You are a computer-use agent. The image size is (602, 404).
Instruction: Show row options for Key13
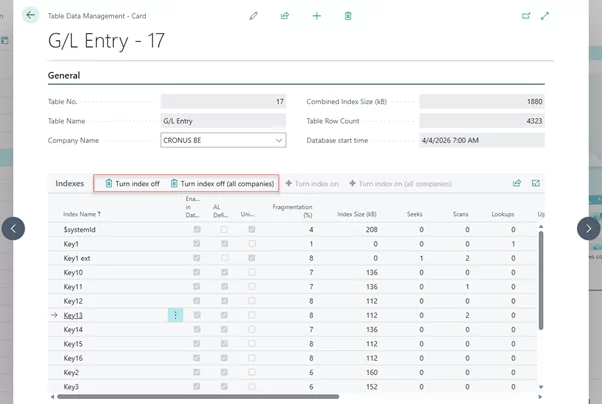(x=175, y=315)
